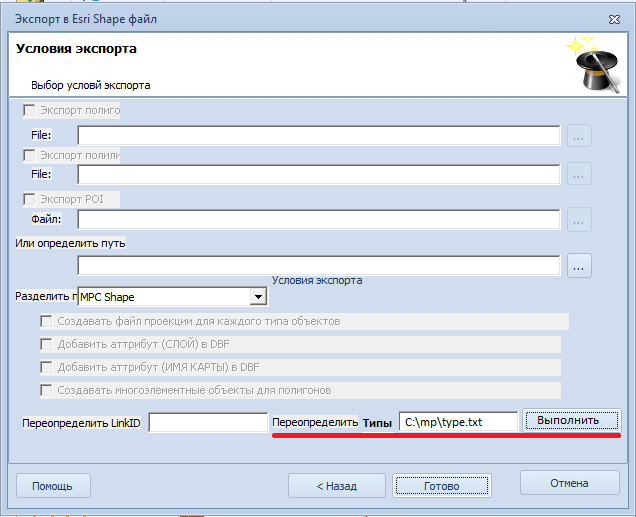Enable the Экспорт POI checkbox
The height and width of the screenshot is (517, 636).
tap(29, 199)
